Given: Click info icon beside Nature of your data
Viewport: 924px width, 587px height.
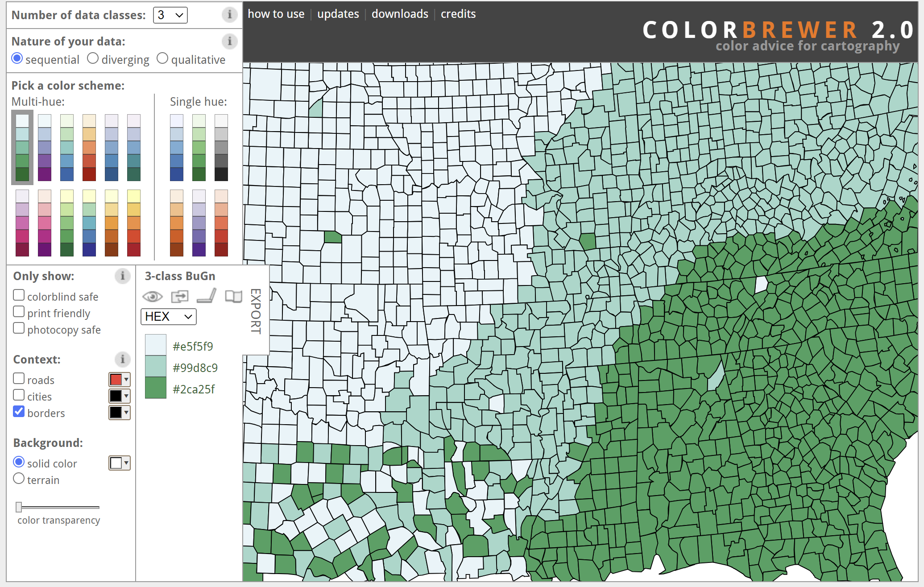Looking at the screenshot, I should pos(230,41).
